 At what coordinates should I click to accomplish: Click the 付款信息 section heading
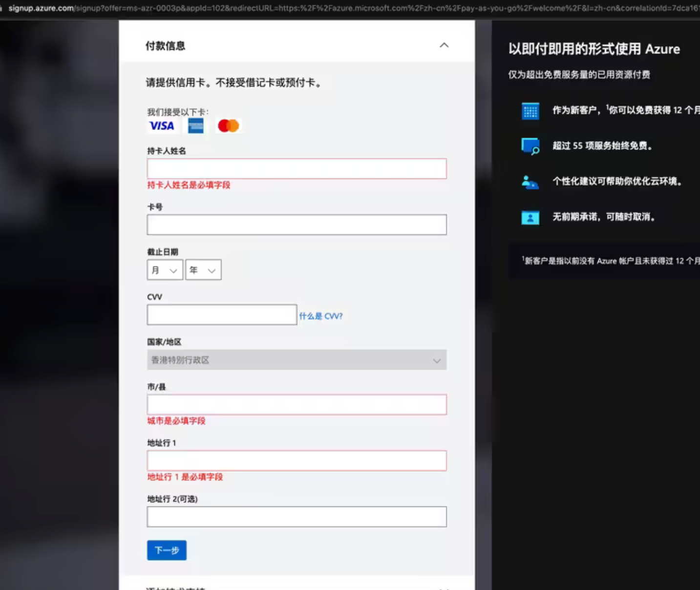point(166,46)
